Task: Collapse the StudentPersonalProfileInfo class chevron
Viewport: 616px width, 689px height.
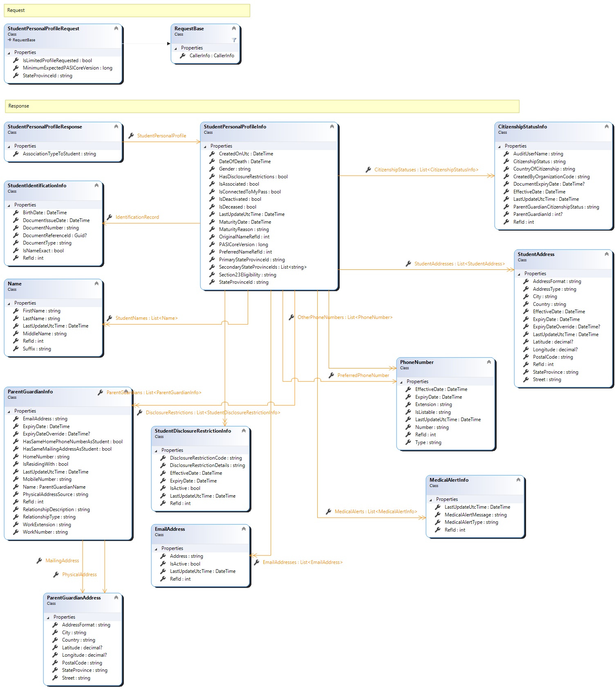Action: [x=332, y=127]
